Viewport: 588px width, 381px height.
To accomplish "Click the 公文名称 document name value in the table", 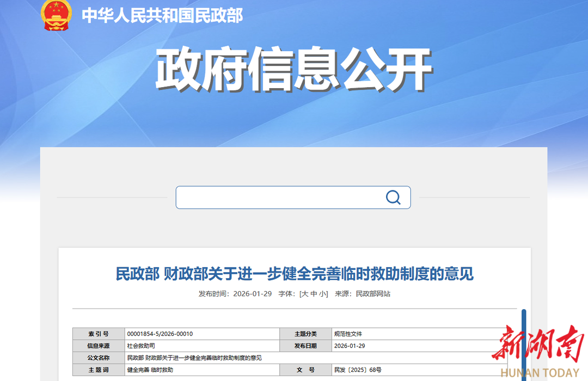I will (194, 358).
